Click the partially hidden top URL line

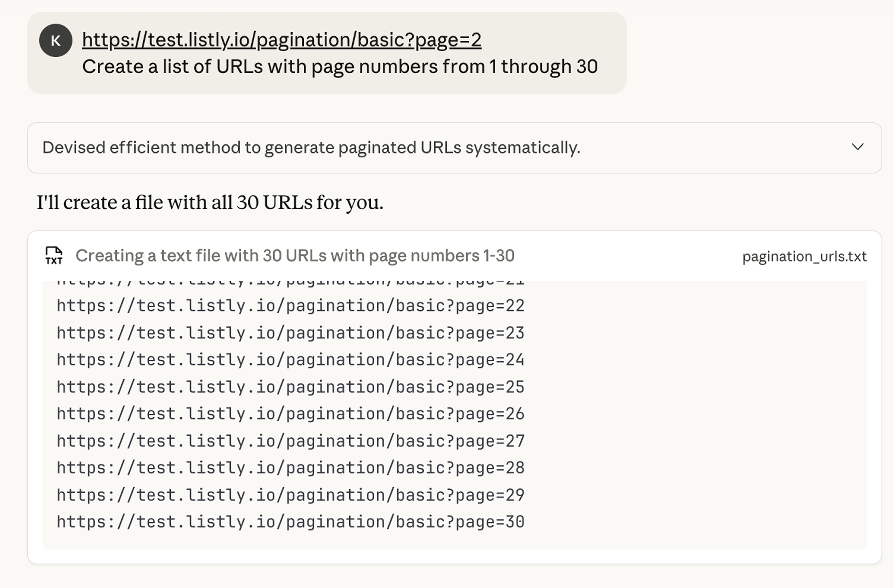pyautogui.click(x=290, y=283)
